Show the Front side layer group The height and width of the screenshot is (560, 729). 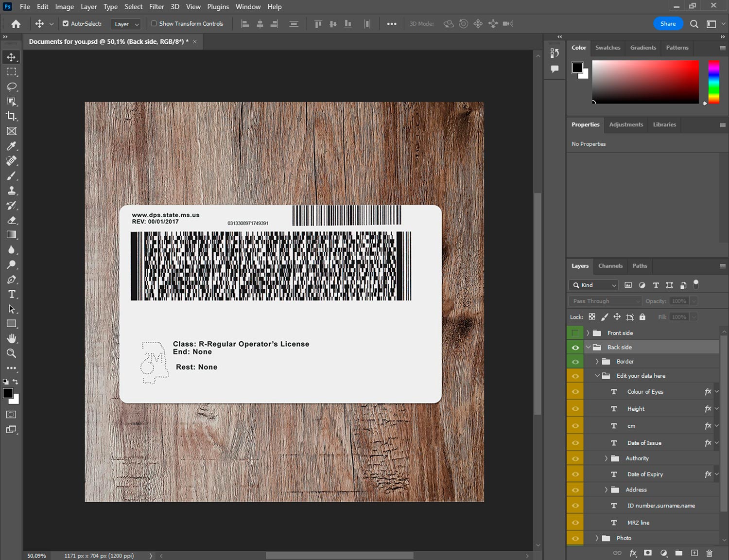click(x=575, y=333)
